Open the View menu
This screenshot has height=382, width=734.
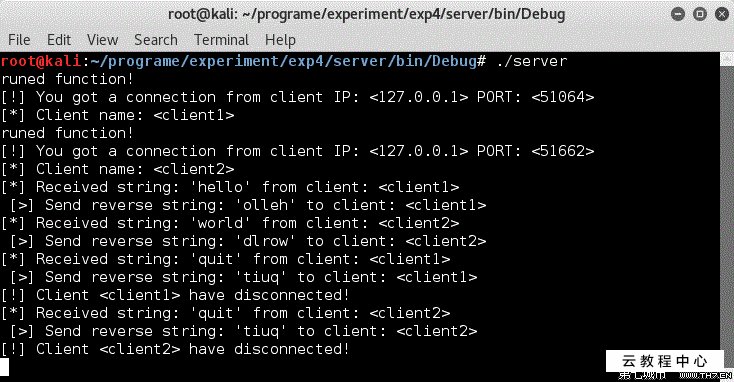pyautogui.click(x=103, y=40)
